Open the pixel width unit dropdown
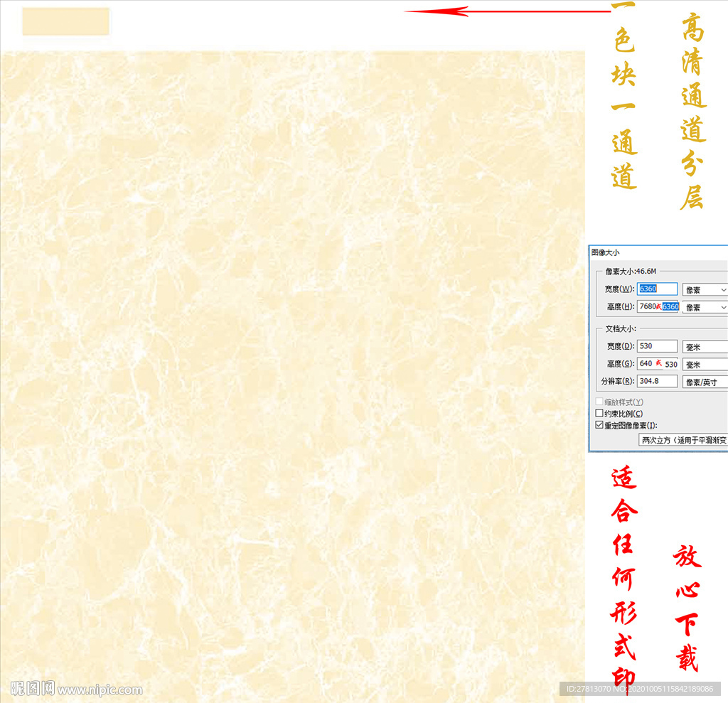The height and width of the screenshot is (703, 728). 705,290
